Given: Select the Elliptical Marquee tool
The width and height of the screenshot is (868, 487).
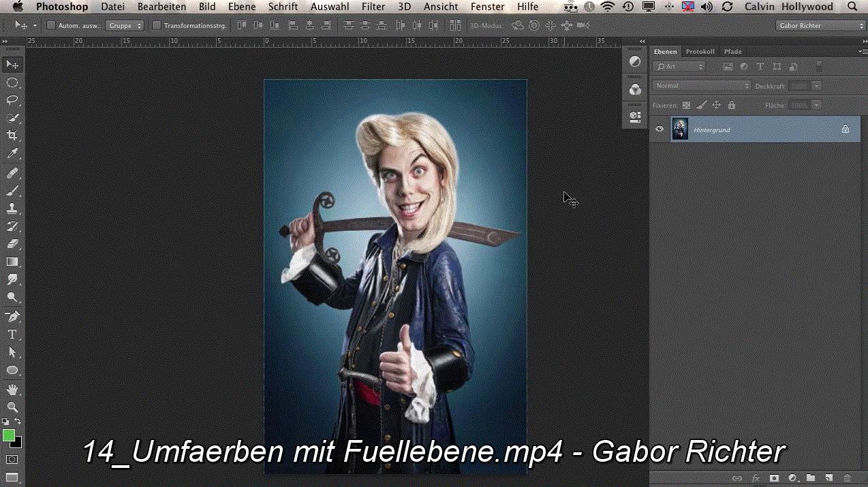Looking at the screenshot, I should (12, 82).
